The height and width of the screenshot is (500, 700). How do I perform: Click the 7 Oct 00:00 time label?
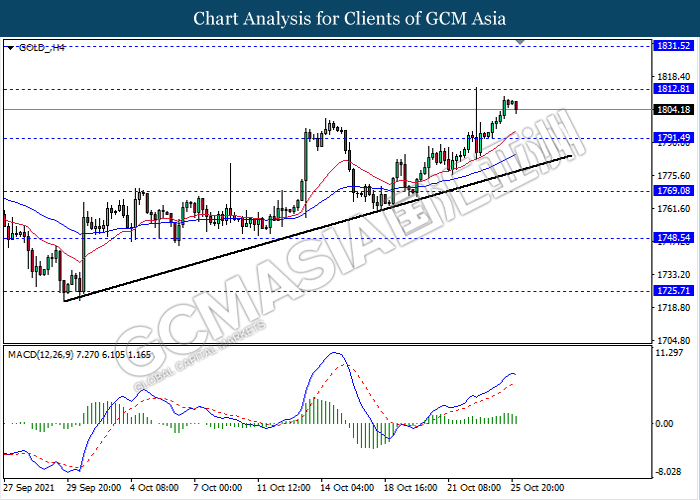218,488
